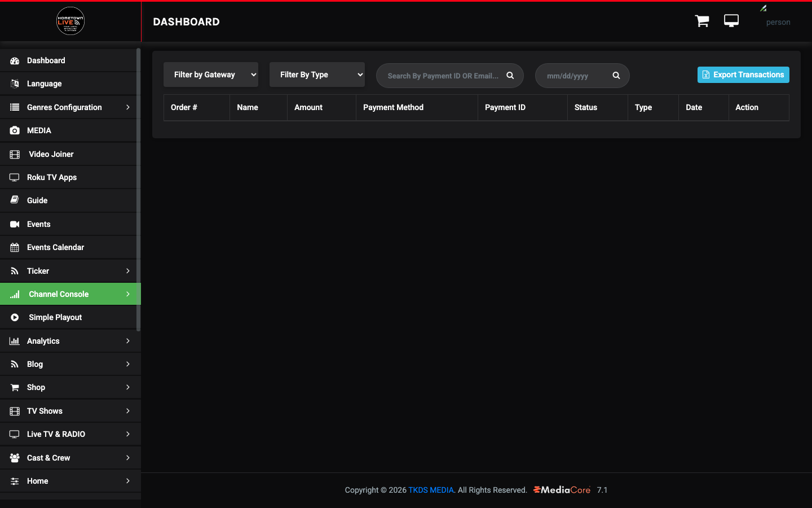This screenshot has height=508, width=812.
Task: Click the magnifier icon in payment search
Action: [x=510, y=76]
